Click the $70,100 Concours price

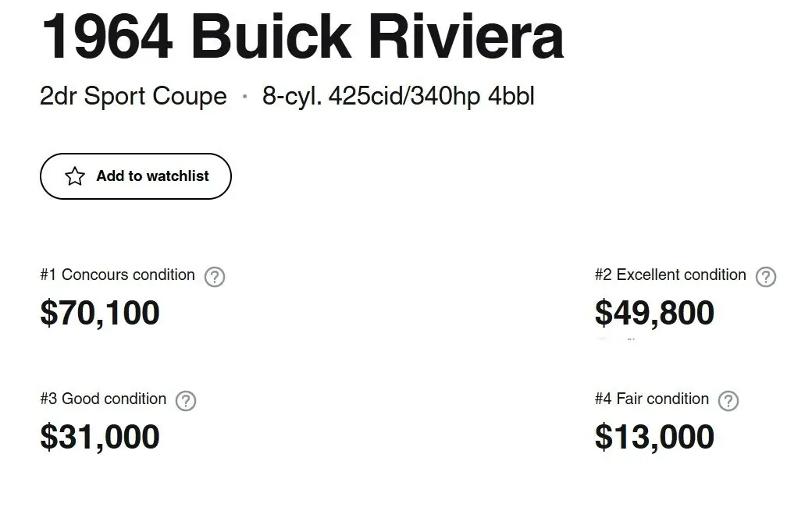[100, 313]
